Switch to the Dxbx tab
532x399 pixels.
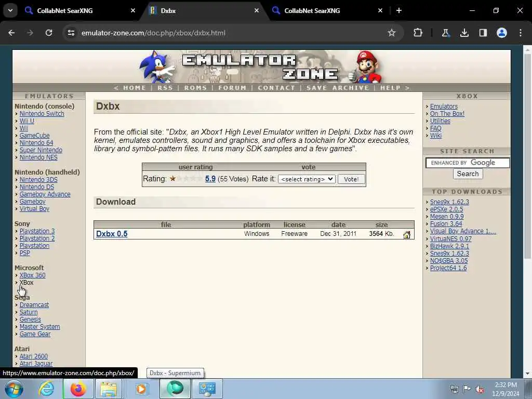(204, 10)
